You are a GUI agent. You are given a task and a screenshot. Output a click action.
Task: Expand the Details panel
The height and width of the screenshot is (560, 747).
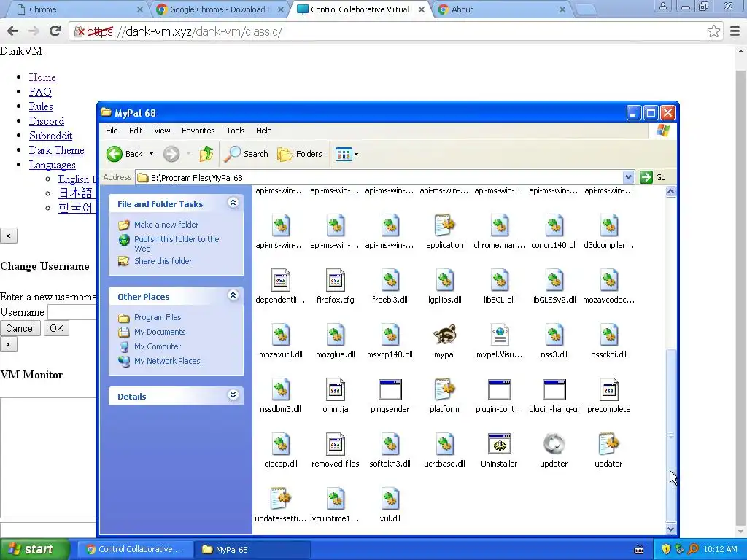tap(233, 394)
